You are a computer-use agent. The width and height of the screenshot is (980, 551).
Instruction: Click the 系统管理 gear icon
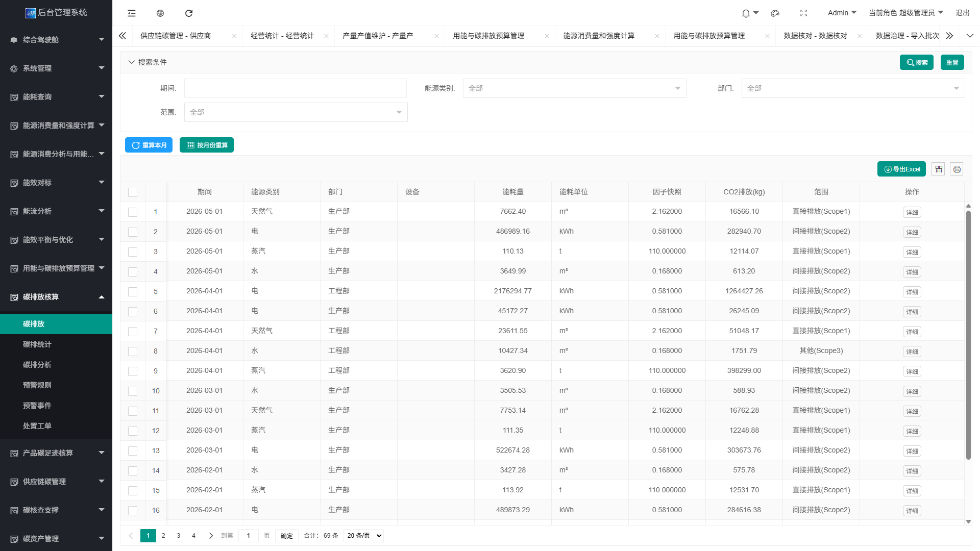pos(14,68)
